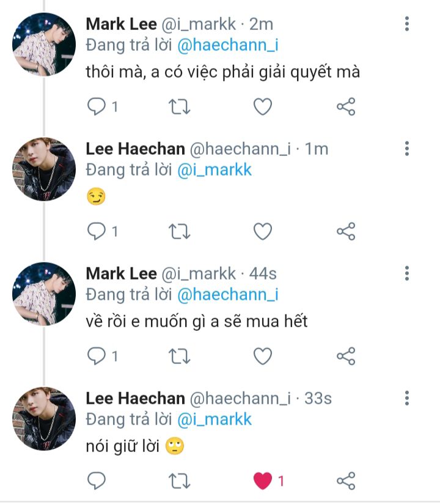
Task: Share Haechan's 1m tweet
Action: 346,231
